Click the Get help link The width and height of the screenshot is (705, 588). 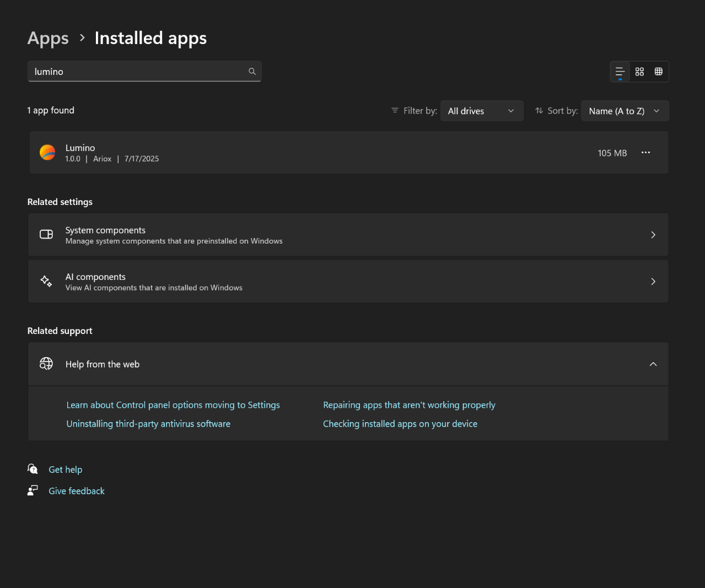point(66,470)
